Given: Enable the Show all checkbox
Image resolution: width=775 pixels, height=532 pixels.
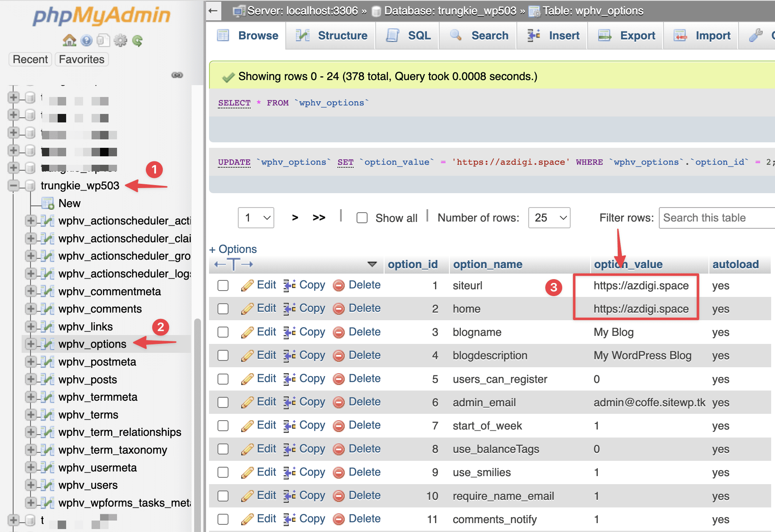Looking at the screenshot, I should click(x=362, y=218).
